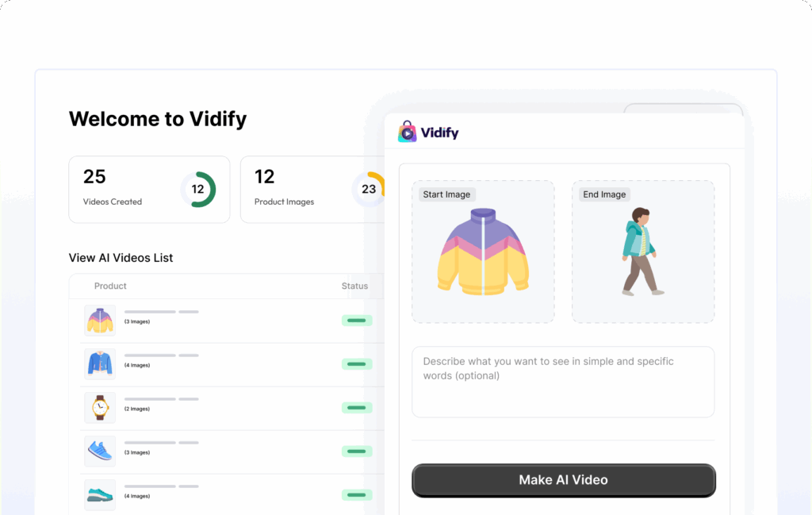Open the wristwatch product thumbnail

tap(100, 407)
